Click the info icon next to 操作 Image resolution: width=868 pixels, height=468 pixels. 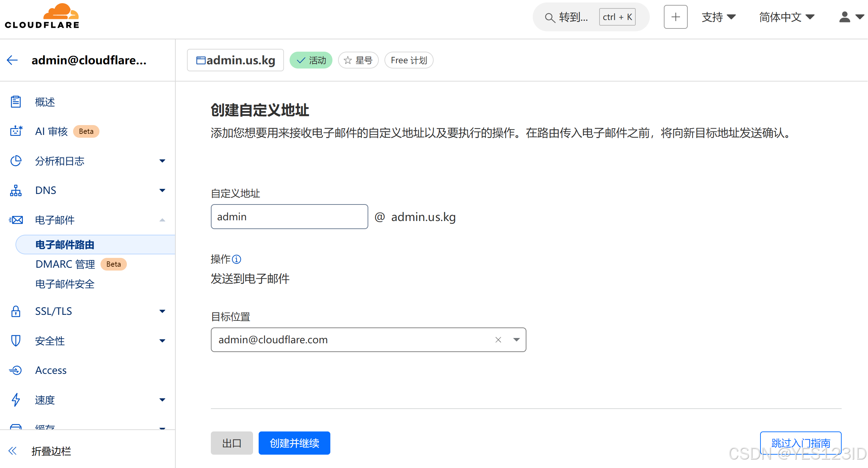(x=237, y=259)
